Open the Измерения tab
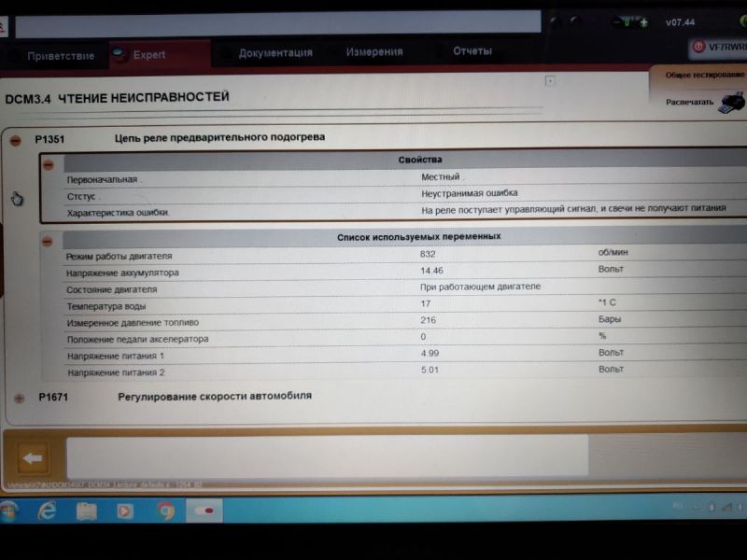Screen dimensions: 747x560 374,52
